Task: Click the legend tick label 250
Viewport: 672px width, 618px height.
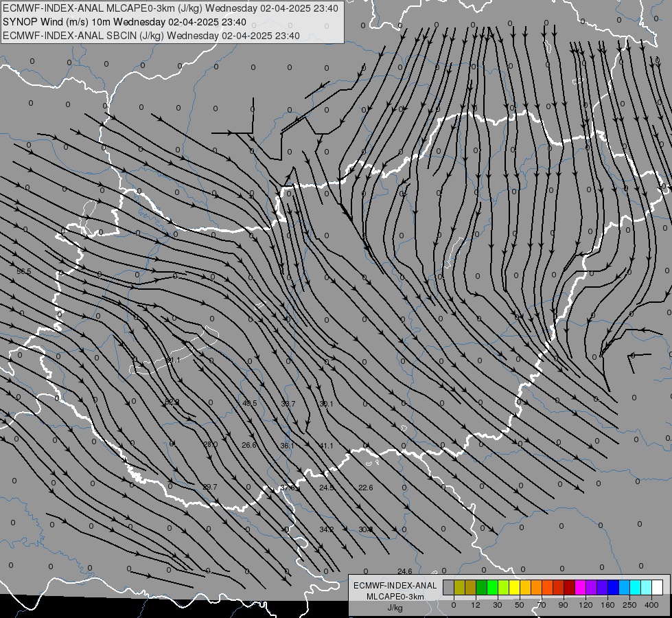Action: click(629, 605)
